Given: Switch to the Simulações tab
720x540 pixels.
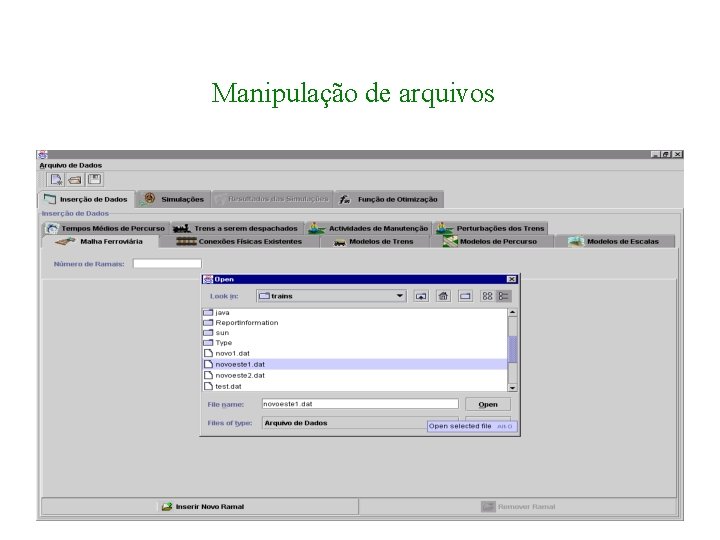Looking at the screenshot, I should coord(174,199).
